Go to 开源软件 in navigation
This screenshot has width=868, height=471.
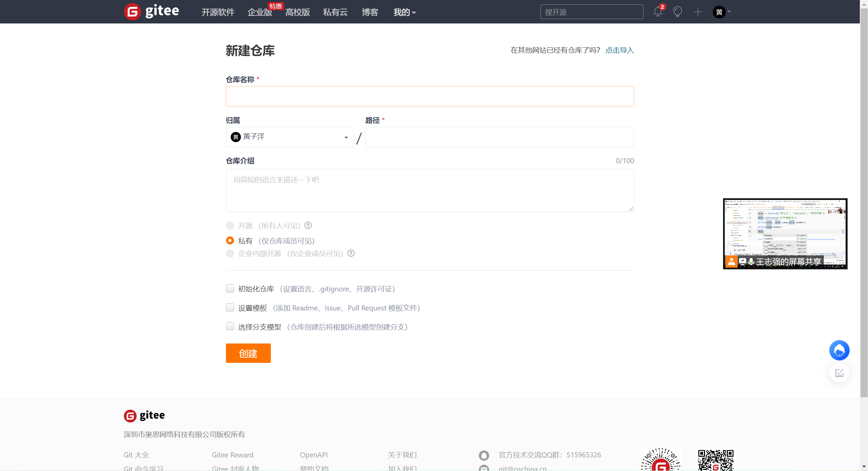[x=218, y=13]
